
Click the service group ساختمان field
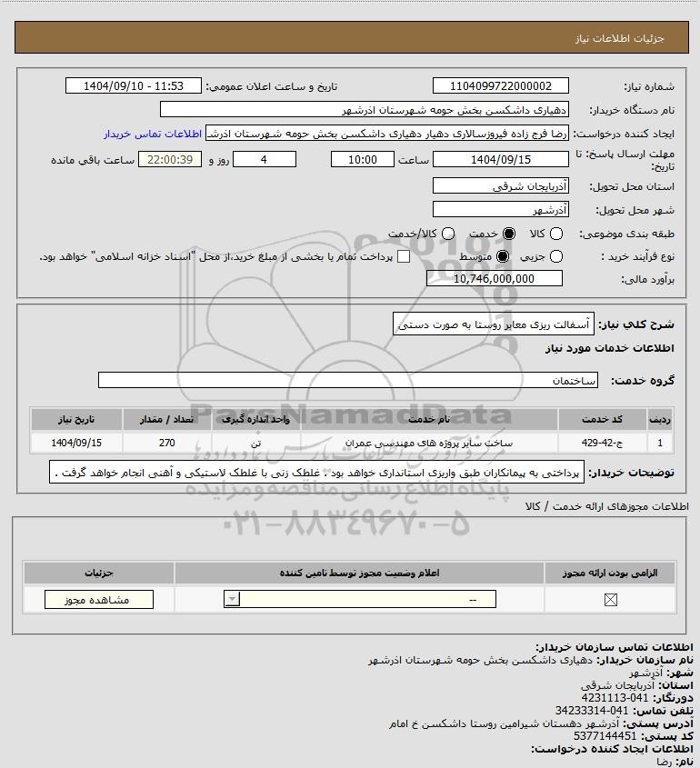point(348,380)
